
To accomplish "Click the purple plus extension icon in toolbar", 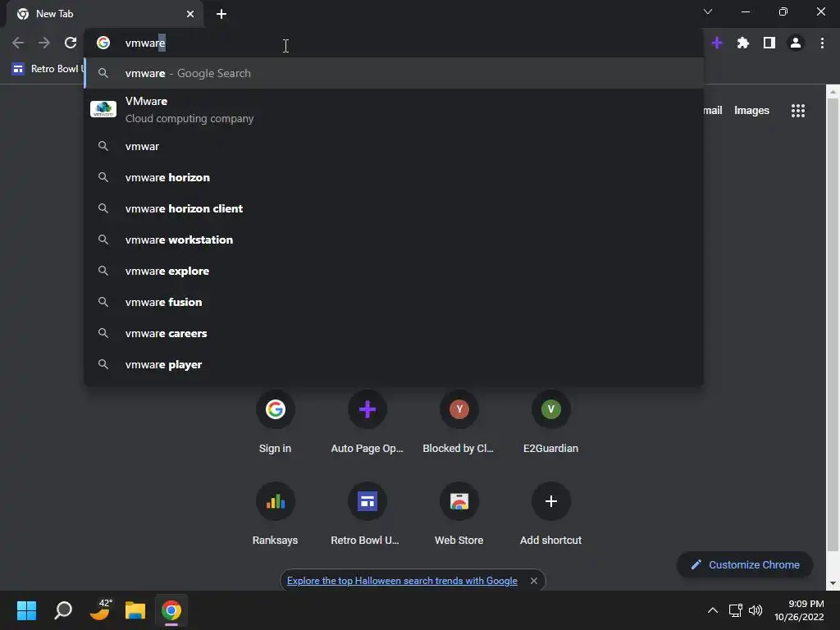I will (x=717, y=43).
